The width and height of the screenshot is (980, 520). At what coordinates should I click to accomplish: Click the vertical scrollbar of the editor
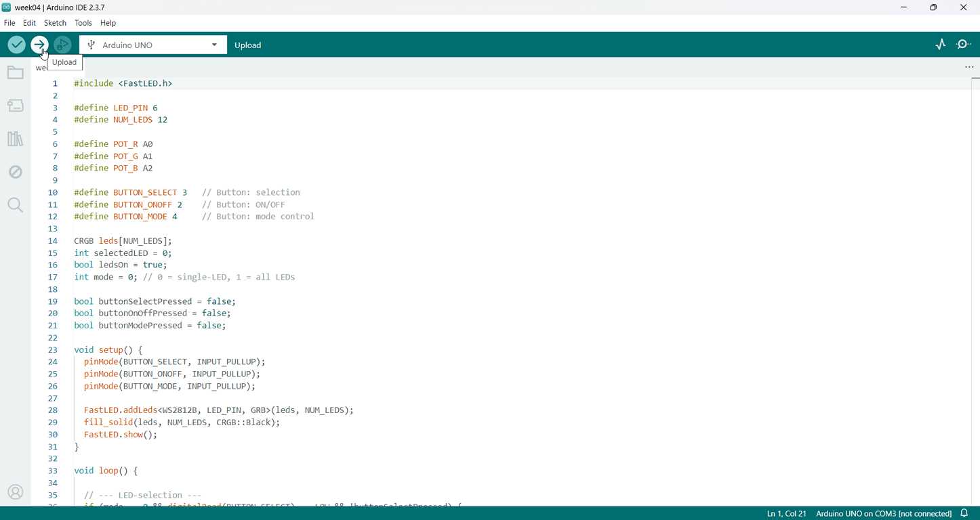[975, 291]
